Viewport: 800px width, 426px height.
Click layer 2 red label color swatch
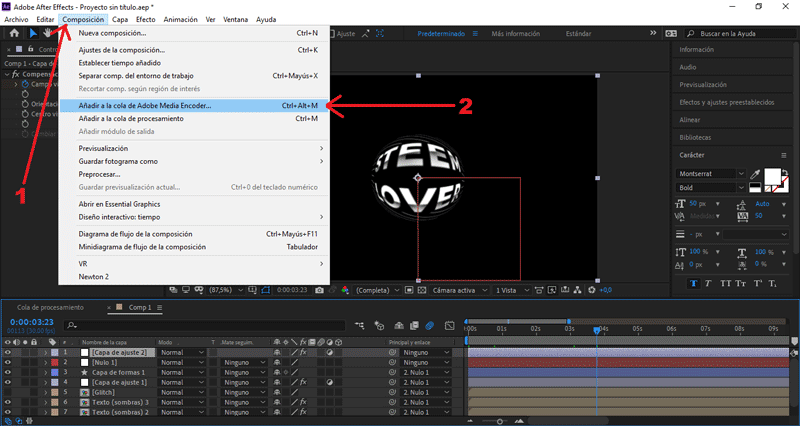55,362
